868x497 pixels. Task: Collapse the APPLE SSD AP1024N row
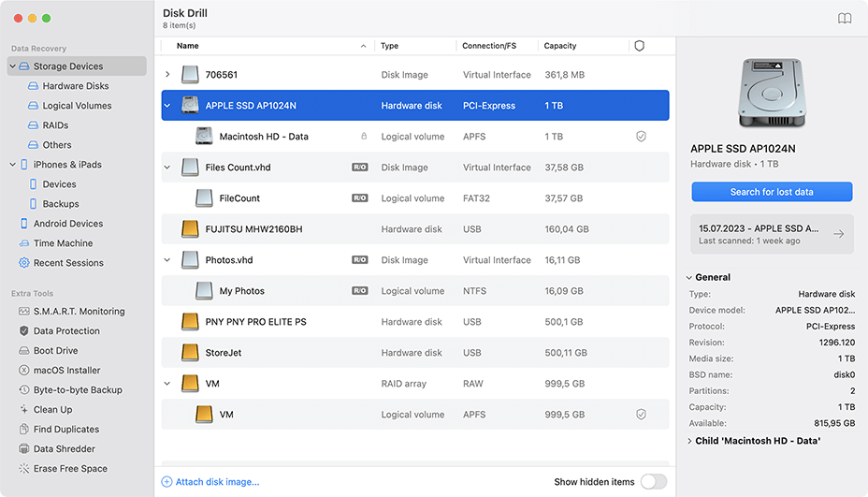pyautogui.click(x=167, y=105)
